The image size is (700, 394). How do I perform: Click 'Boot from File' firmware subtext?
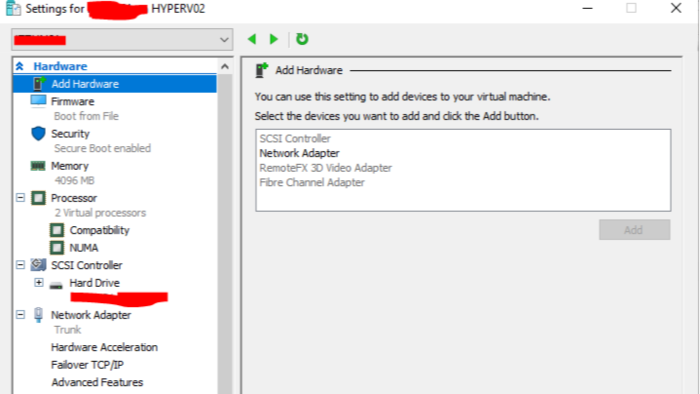[86, 116]
